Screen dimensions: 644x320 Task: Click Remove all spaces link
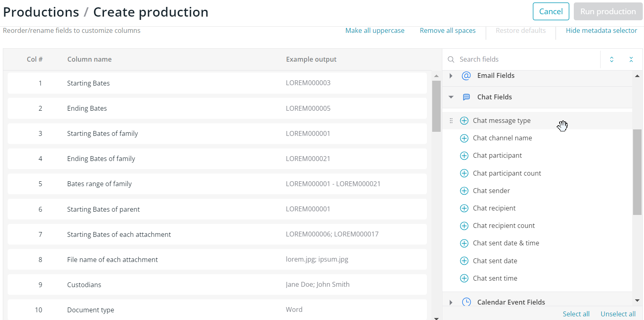pyautogui.click(x=448, y=30)
